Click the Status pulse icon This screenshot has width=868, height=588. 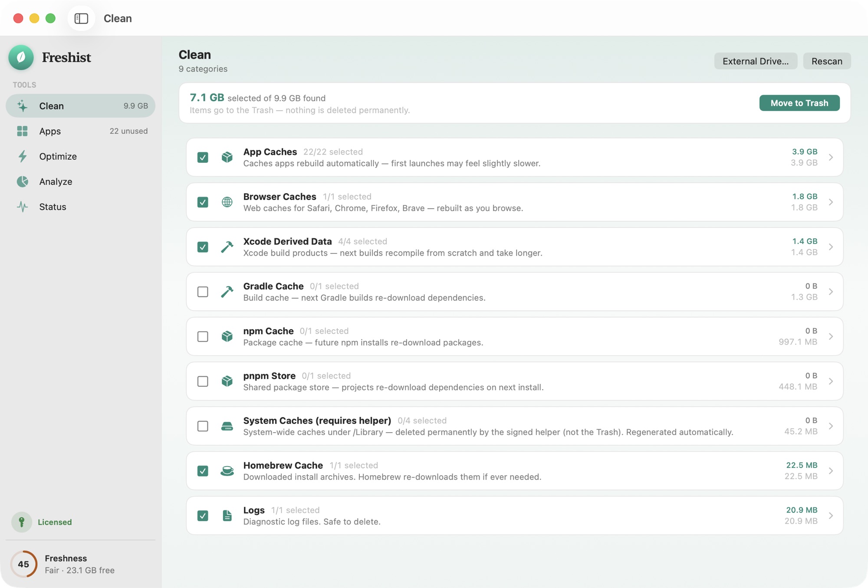(22, 207)
